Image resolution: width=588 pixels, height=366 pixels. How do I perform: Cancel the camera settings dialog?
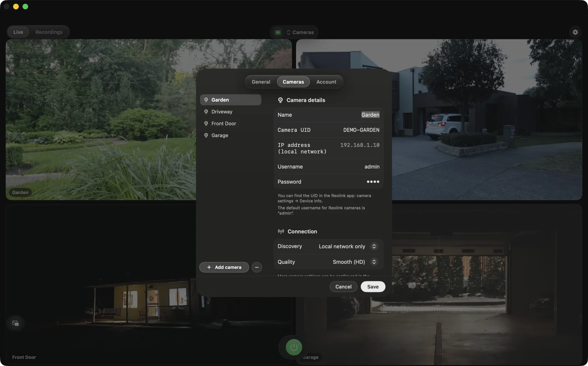[343, 287]
